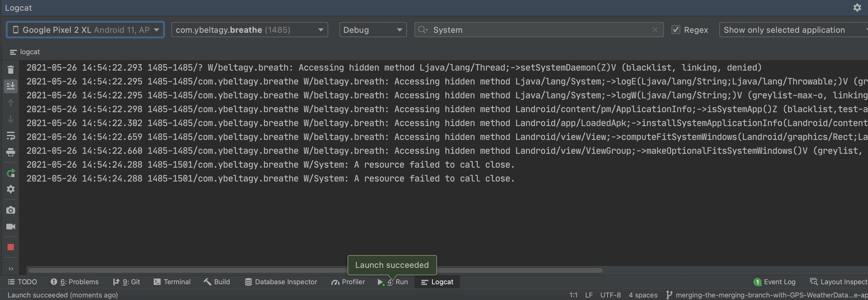Open Git branch widget in status bar
Viewport: 868px width, 300px height.
coord(767,295)
